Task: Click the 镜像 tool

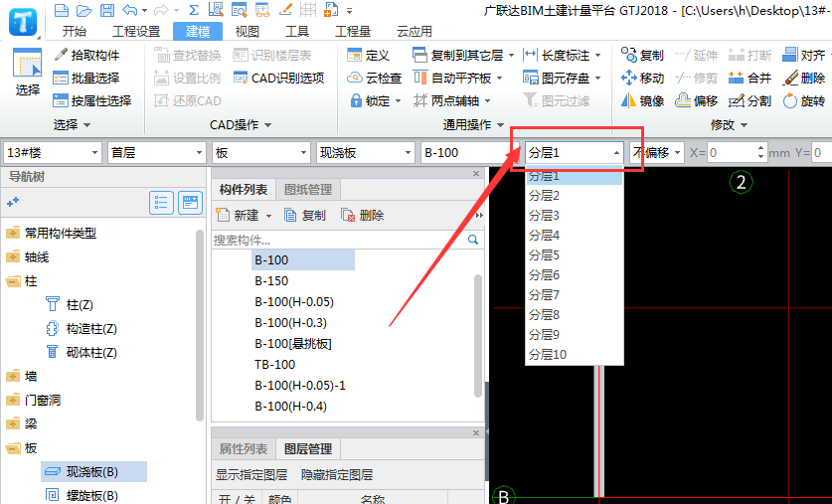Action: point(642,100)
